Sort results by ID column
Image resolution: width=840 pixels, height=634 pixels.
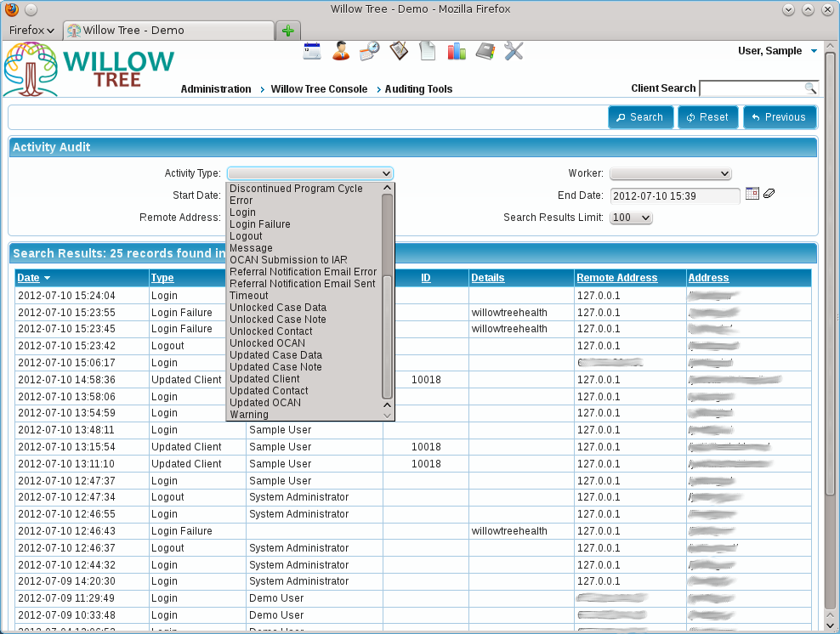[426, 278]
